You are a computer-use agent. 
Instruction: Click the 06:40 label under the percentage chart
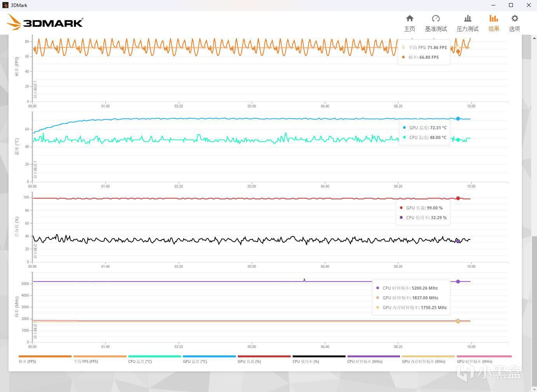[325, 267]
